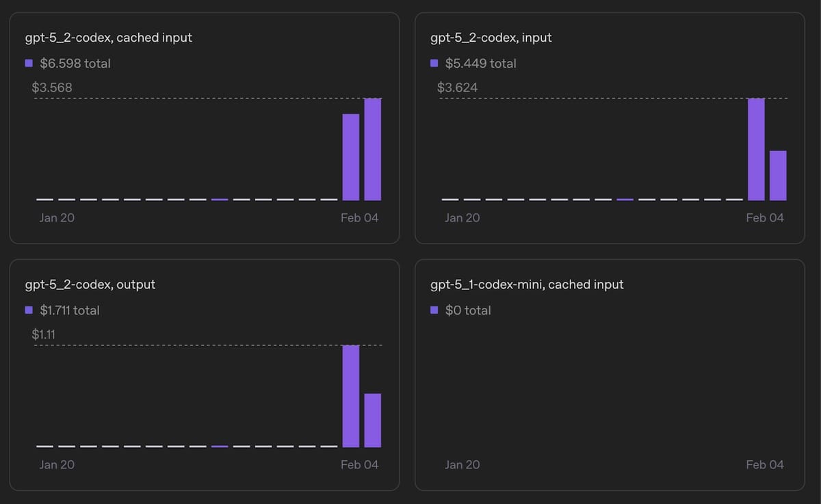Image resolution: width=821 pixels, height=504 pixels.
Task: Click purple legend square beside $5.449 total
Action: pyautogui.click(x=434, y=64)
